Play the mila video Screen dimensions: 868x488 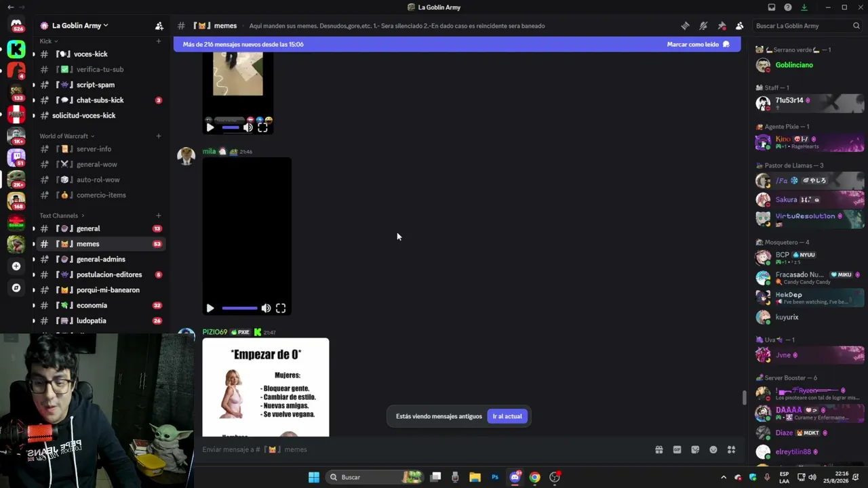pyautogui.click(x=210, y=308)
